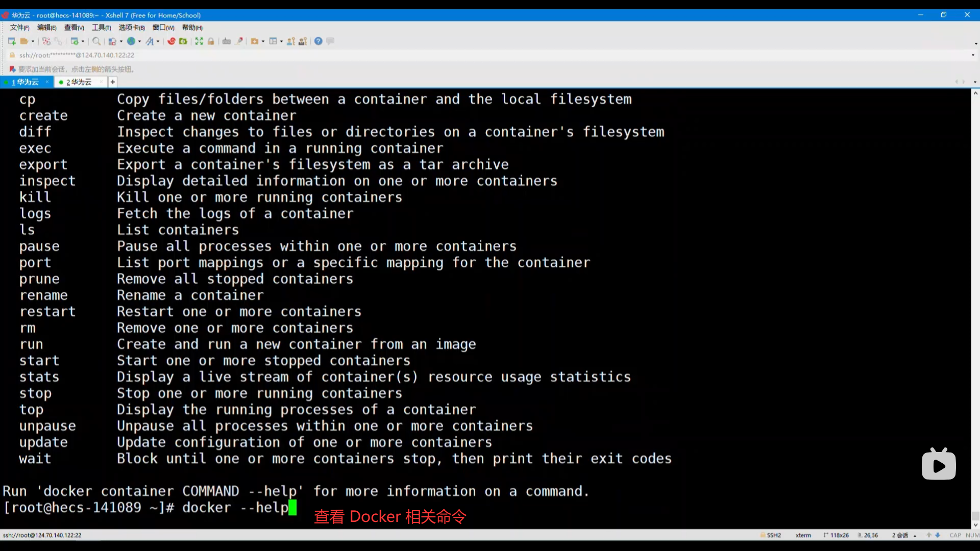
Task: Toggle fullscreen with green arrows icon
Action: tap(199, 41)
